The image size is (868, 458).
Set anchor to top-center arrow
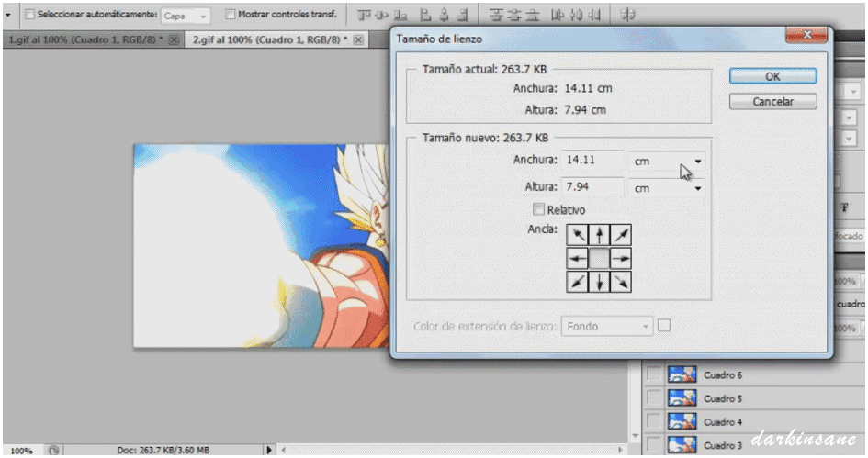coord(599,235)
